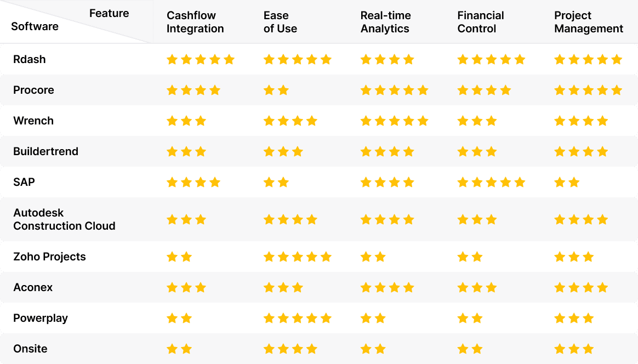Click the Autodesk Construction Cloud row label
Image resolution: width=638 pixels, height=364 pixels.
click(x=64, y=219)
